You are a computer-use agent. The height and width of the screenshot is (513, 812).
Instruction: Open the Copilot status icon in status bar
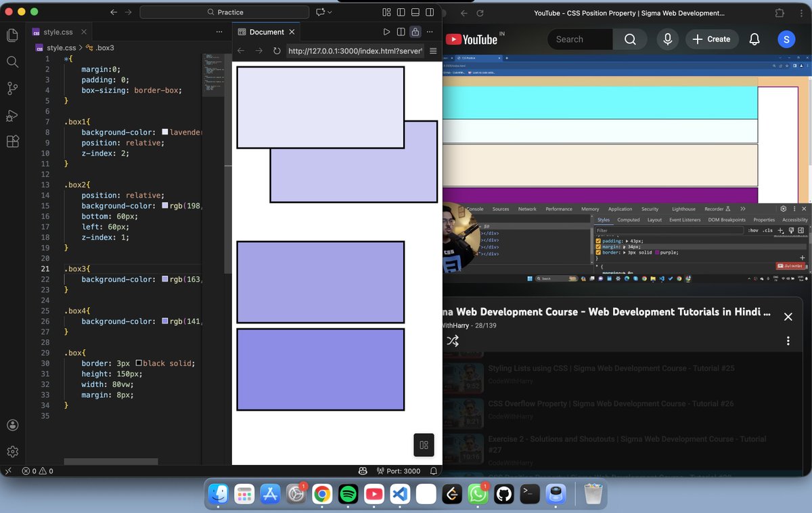(363, 471)
